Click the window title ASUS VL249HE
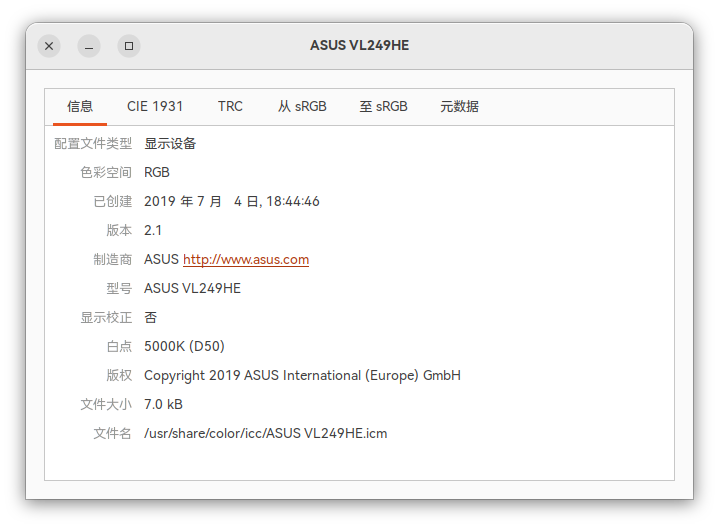The width and height of the screenshot is (719, 528). [x=360, y=45]
